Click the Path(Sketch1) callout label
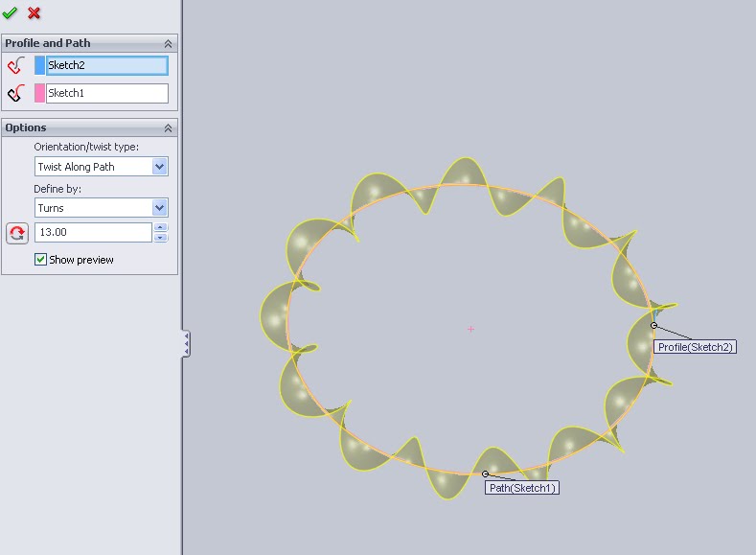 [522, 488]
